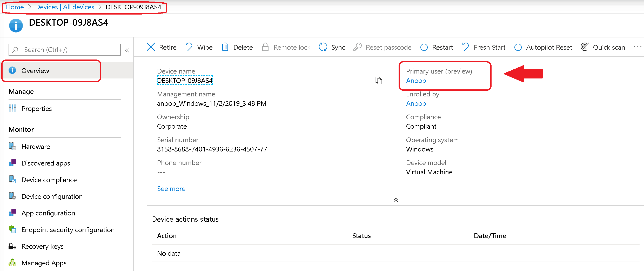This screenshot has width=644, height=271.
Task: Open the Hardware section
Action: tap(36, 147)
